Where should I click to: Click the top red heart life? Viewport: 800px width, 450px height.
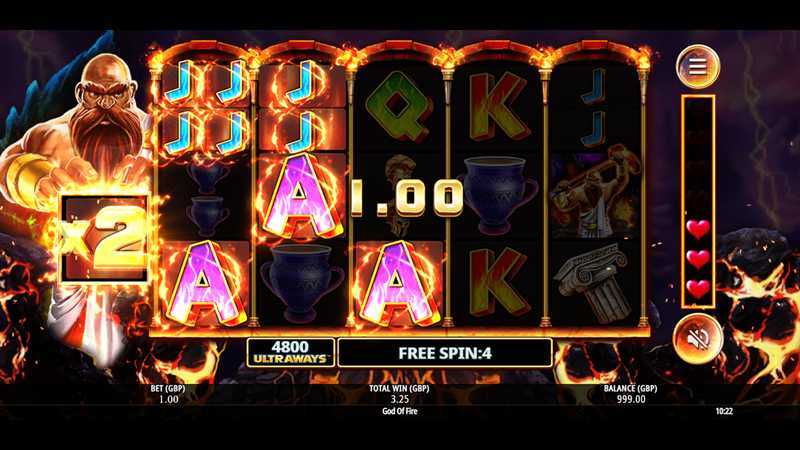point(697,229)
